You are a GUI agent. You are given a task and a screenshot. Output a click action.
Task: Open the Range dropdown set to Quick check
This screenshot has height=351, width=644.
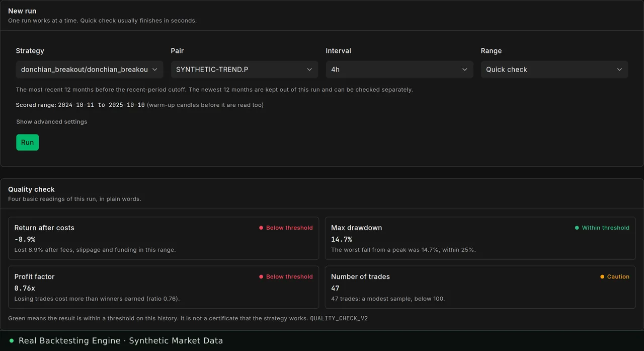point(554,69)
